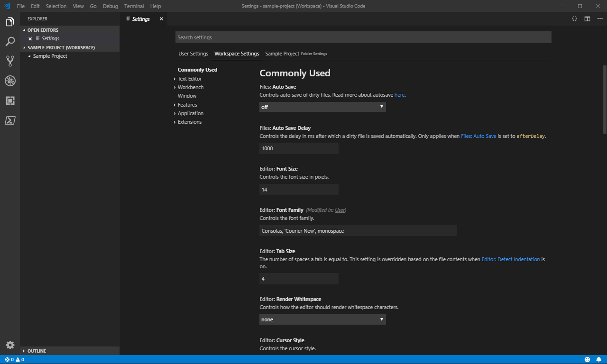Click the Tab Size input field

click(x=299, y=279)
